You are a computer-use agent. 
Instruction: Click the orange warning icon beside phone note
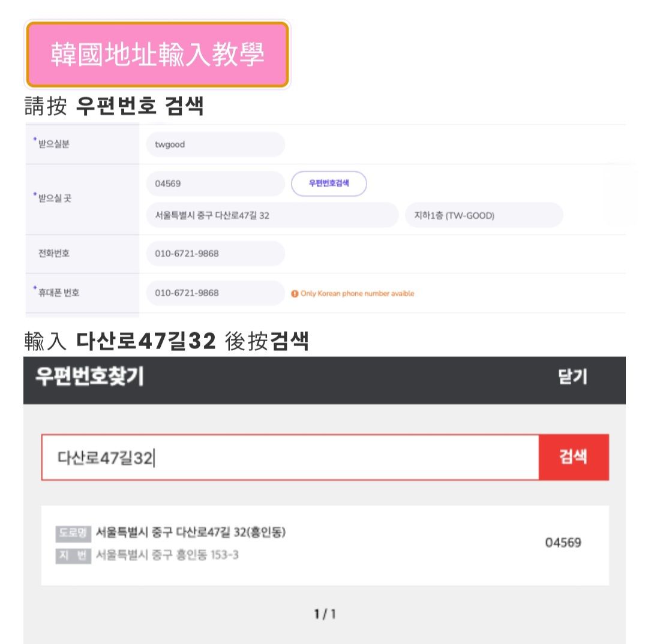[295, 294]
